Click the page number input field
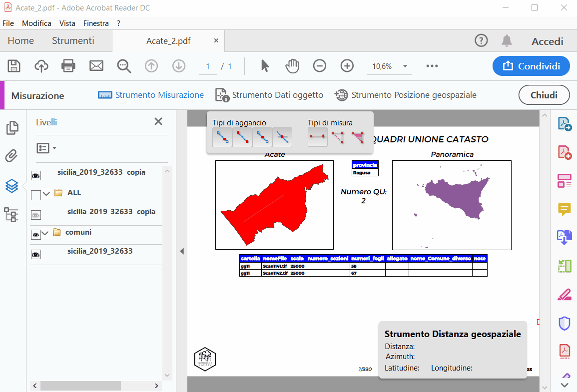This screenshot has height=392, width=577. pyautogui.click(x=207, y=65)
